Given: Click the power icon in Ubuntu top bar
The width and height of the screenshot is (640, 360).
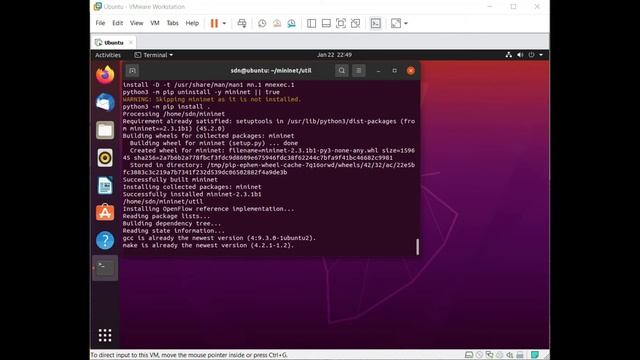Looking at the screenshot, I should 531,55.
